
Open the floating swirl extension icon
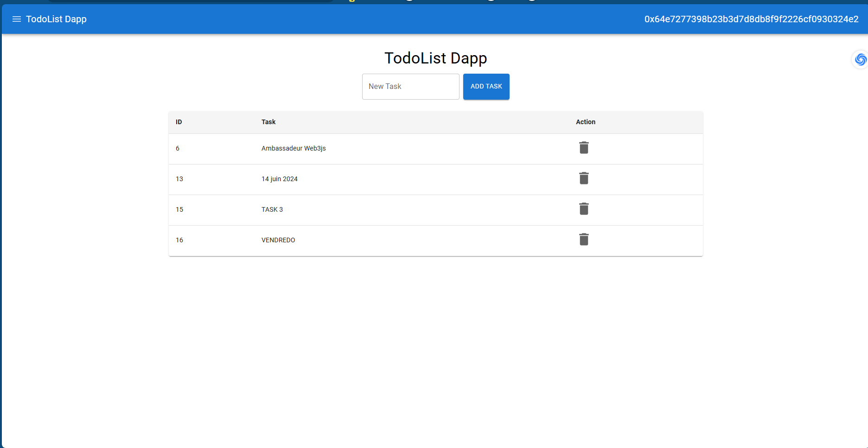[861, 59]
